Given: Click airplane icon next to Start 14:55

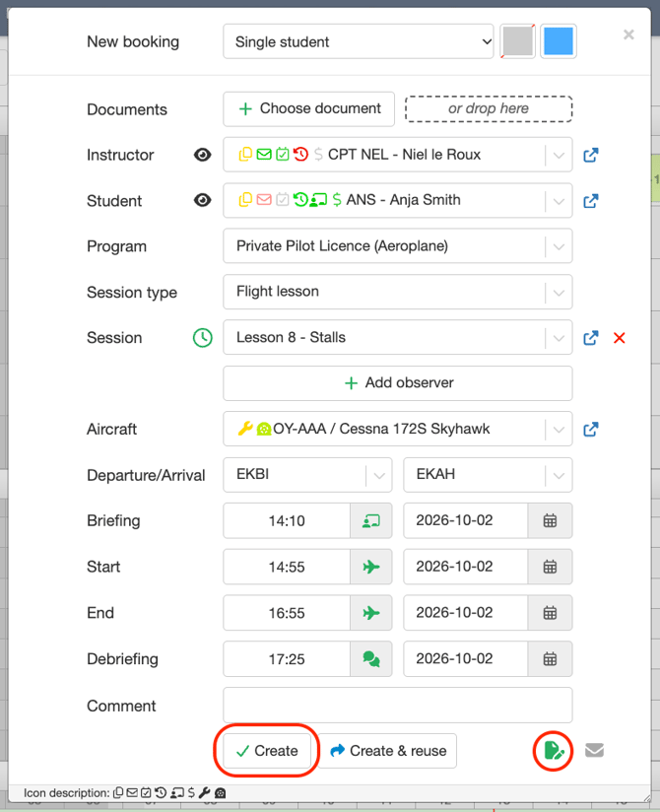Looking at the screenshot, I should pyautogui.click(x=371, y=567).
